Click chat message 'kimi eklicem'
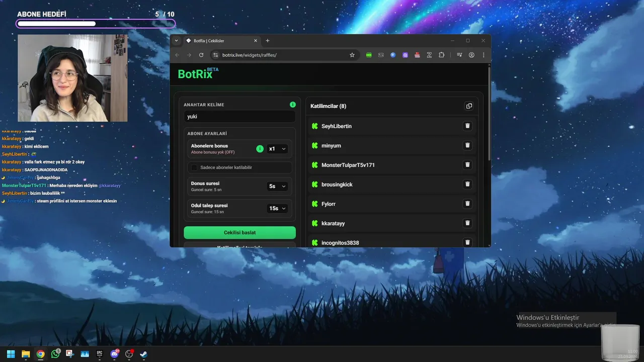 pos(37,146)
